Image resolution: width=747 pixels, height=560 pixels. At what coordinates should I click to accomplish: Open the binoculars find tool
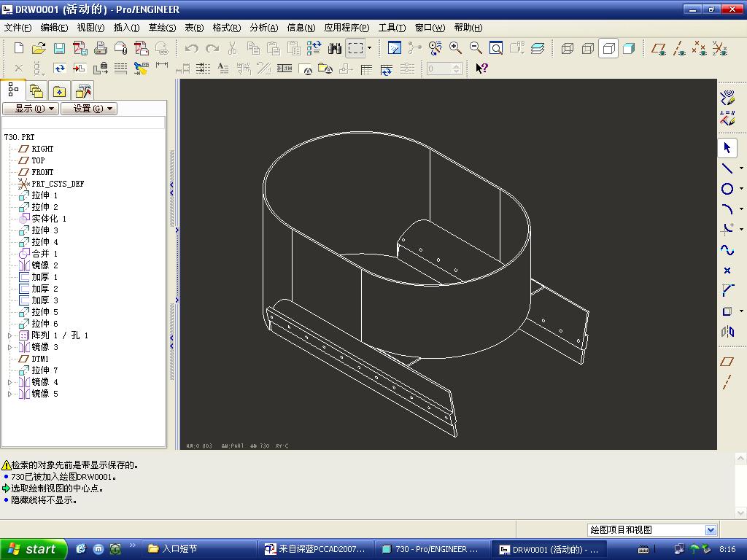[x=334, y=48]
